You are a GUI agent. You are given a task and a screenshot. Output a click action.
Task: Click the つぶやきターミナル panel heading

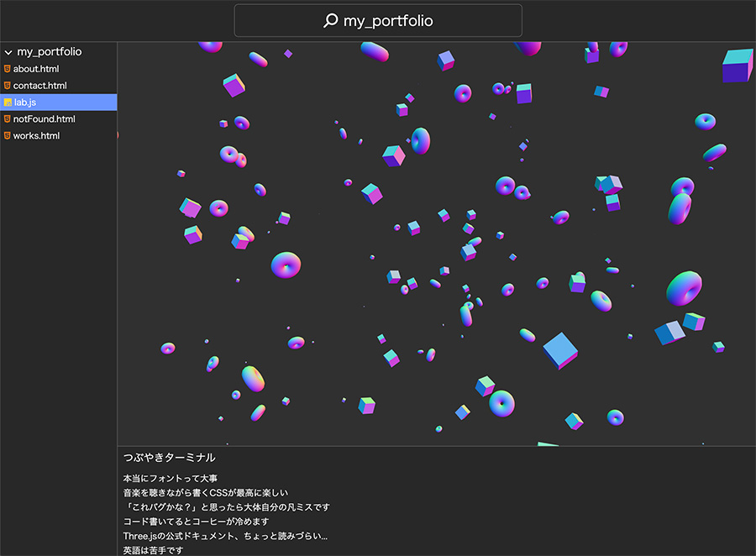tap(169, 458)
